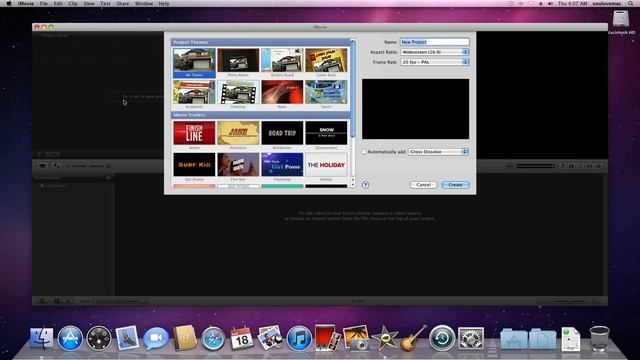Launch App Store from the Dock
The height and width of the screenshot is (360, 640).
[x=70, y=338]
